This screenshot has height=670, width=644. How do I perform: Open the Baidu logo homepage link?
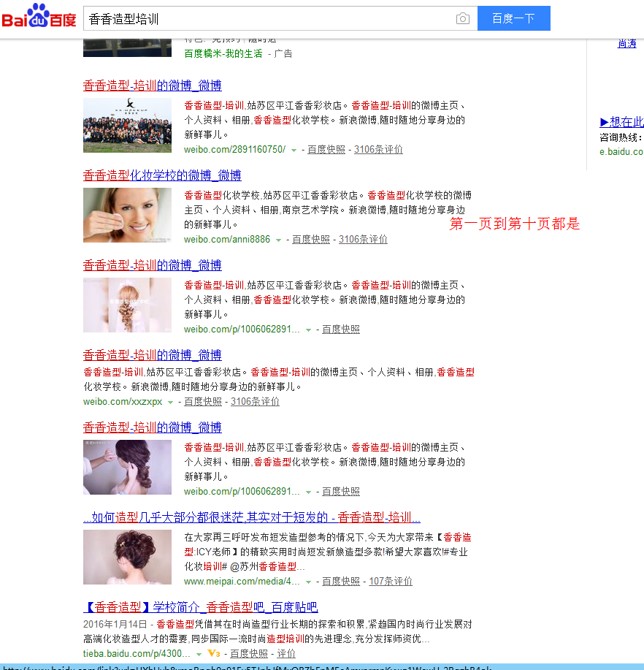coord(39,16)
